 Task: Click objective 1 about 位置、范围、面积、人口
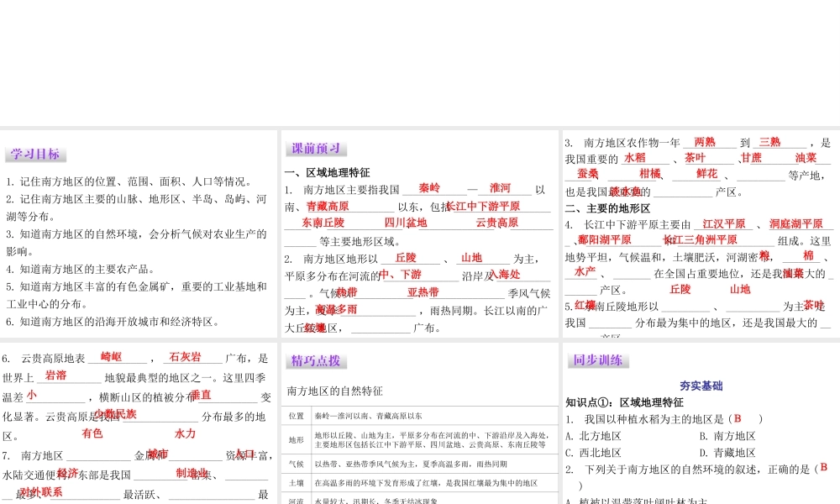click(x=129, y=181)
